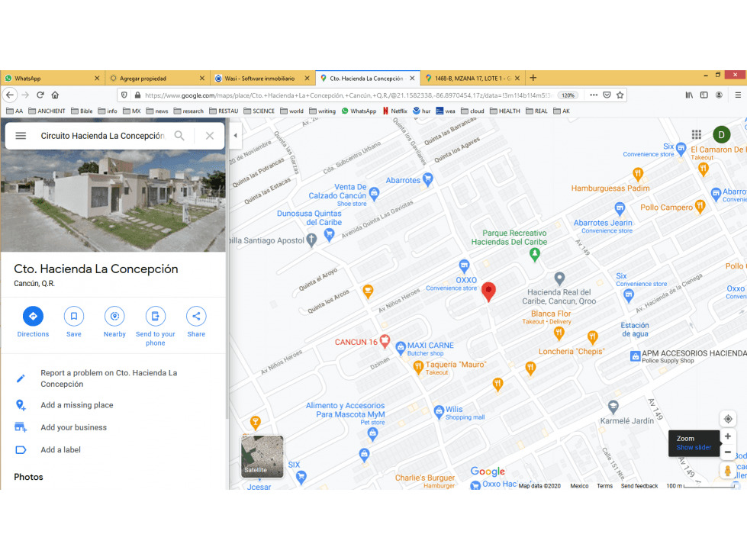This screenshot has height=560, width=747.
Task: Open the research bookmarks folder
Action: coord(188,111)
